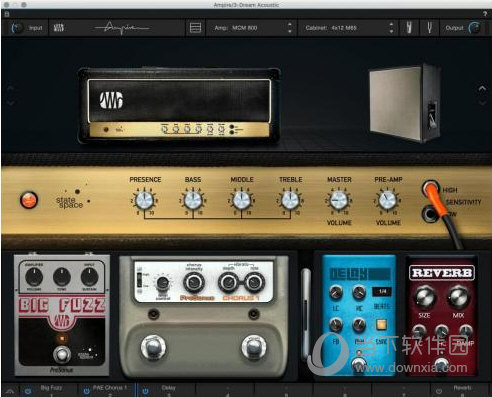Click the Presence knob

145,200
